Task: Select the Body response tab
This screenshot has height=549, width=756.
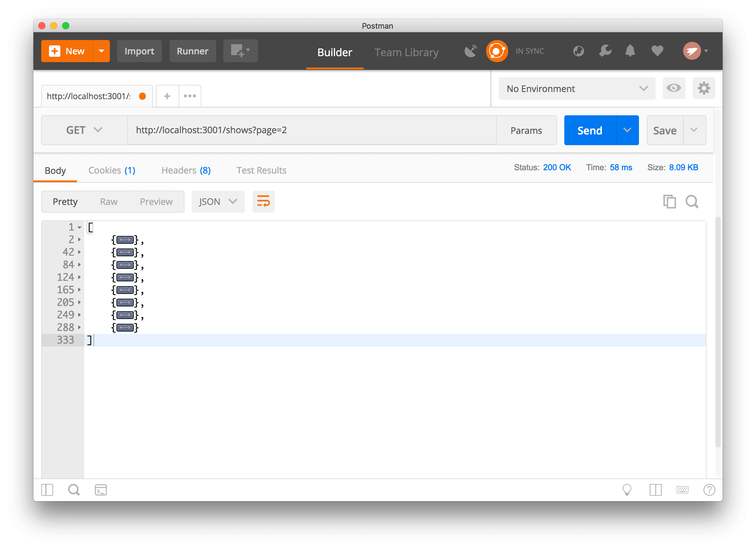Action: [55, 171]
